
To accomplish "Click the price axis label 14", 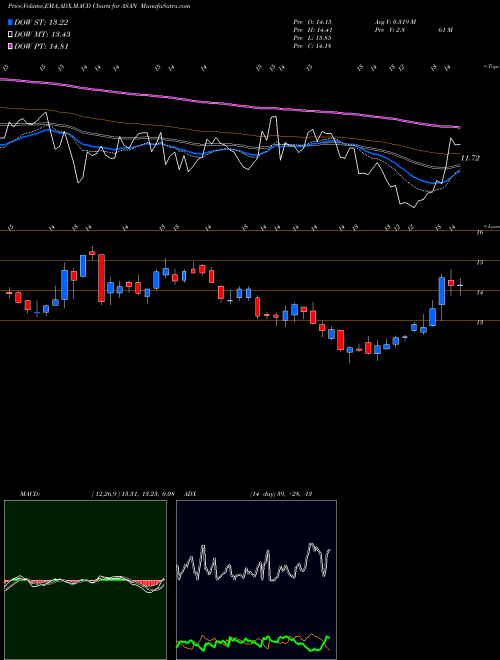I will [x=479, y=293].
